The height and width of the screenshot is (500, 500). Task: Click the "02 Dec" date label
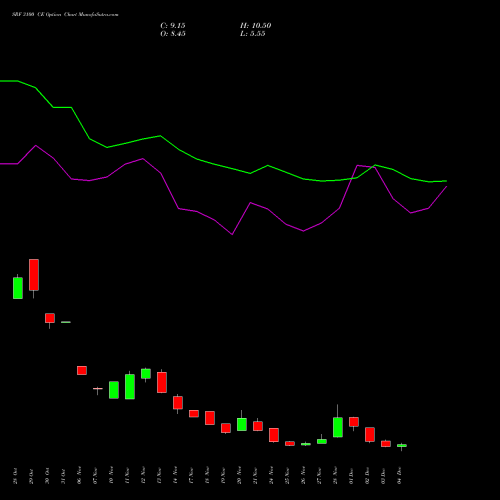click(x=367, y=476)
